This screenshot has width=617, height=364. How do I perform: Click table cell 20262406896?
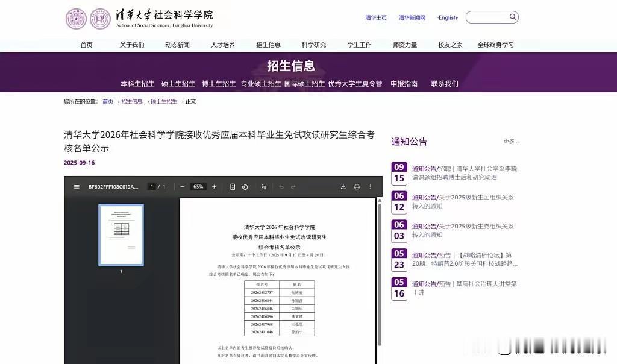pos(262,316)
